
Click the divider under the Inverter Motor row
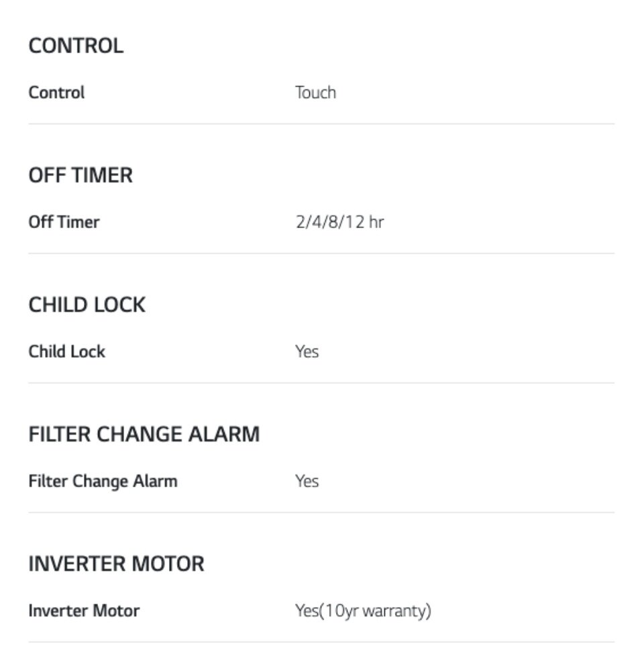pos(321,642)
